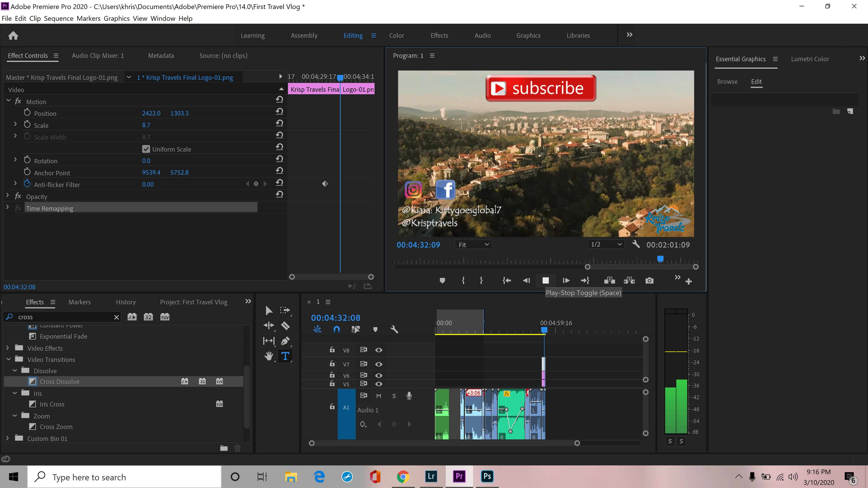Clear the Effects search field
The height and width of the screenshot is (488, 868).
116,317
